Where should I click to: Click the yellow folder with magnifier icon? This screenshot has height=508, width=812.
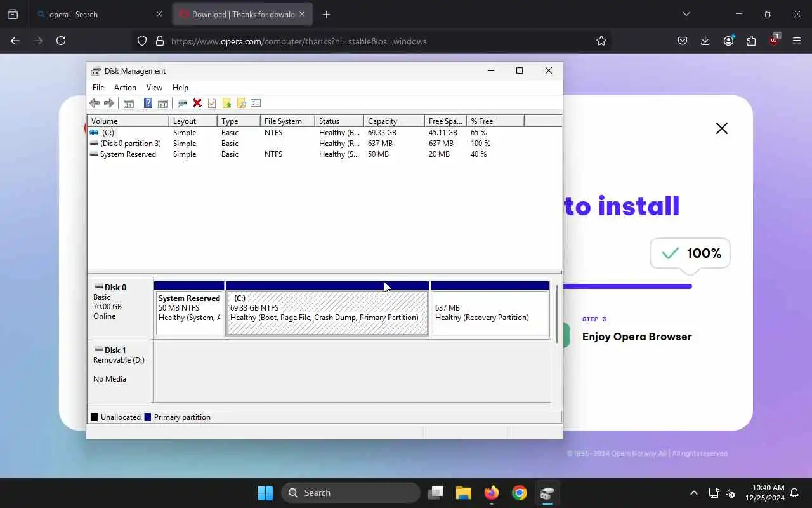(x=241, y=103)
